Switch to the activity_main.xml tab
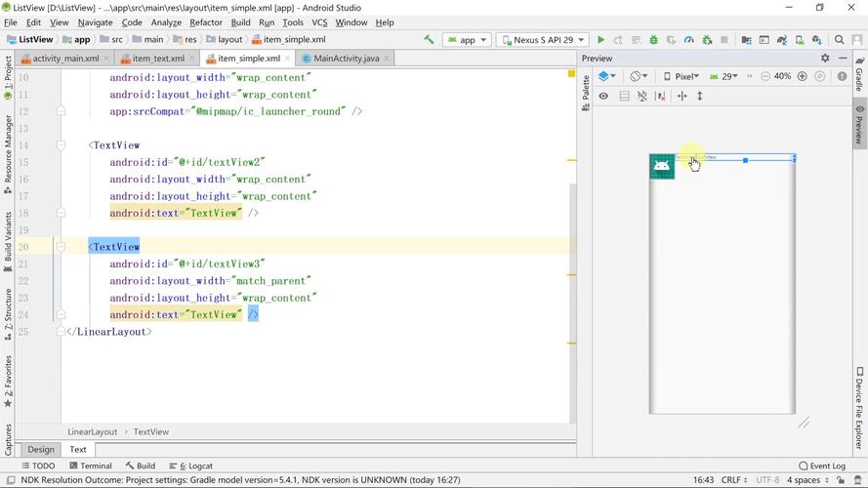868x488 pixels. tap(65, 59)
